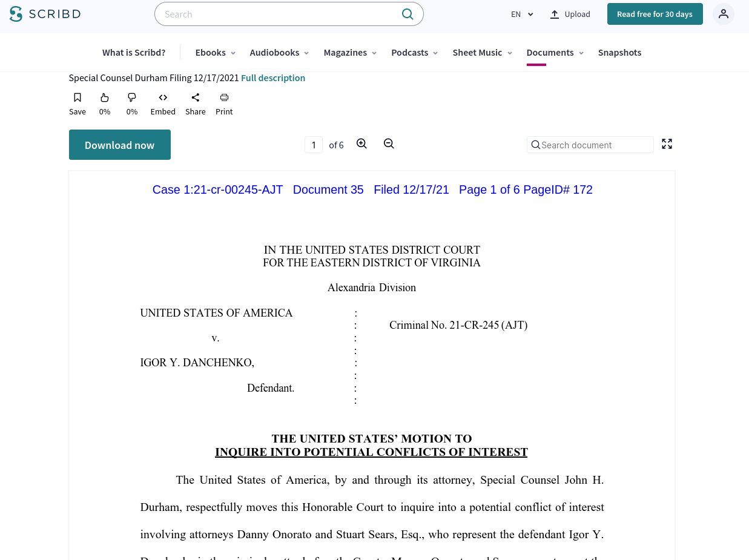This screenshot has height=560, width=749.
Task: Expand the Ebooks menu
Action: click(x=215, y=53)
